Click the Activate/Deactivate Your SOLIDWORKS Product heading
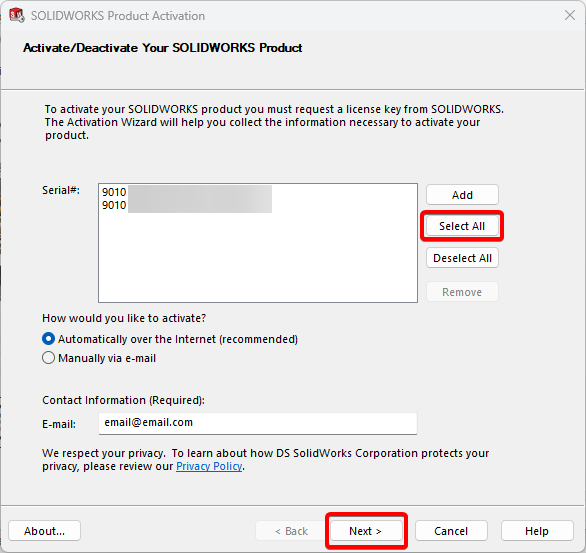This screenshot has height=553, width=586. coord(163,48)
